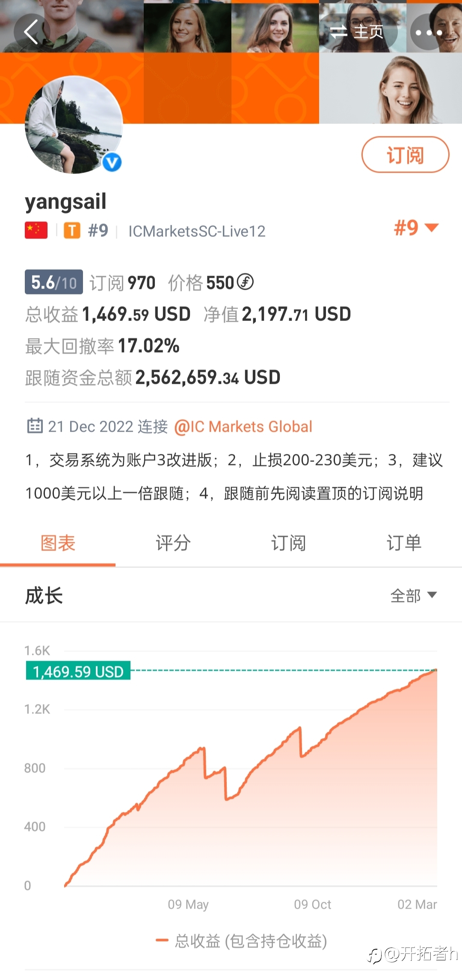The width and height of the screenshot is (462, 980).
Task: Open the 全部 time range dropdown
Action: click(x=414, y=595)
